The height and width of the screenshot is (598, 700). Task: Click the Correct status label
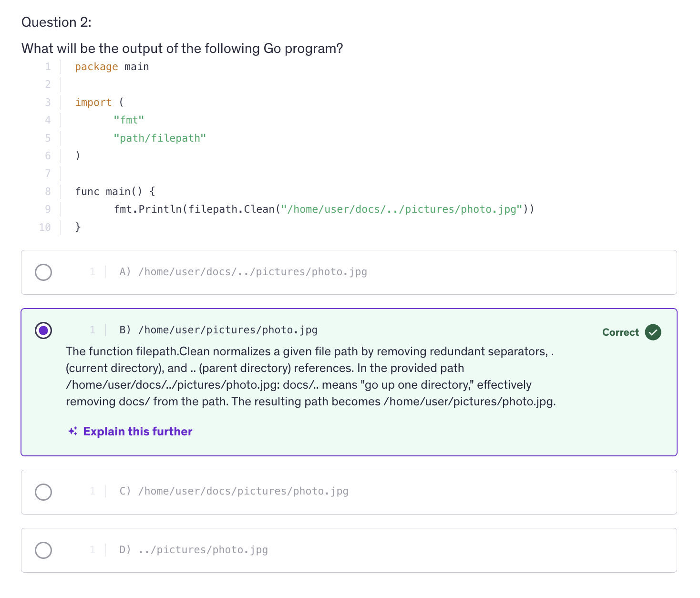[x=620, y=332]
